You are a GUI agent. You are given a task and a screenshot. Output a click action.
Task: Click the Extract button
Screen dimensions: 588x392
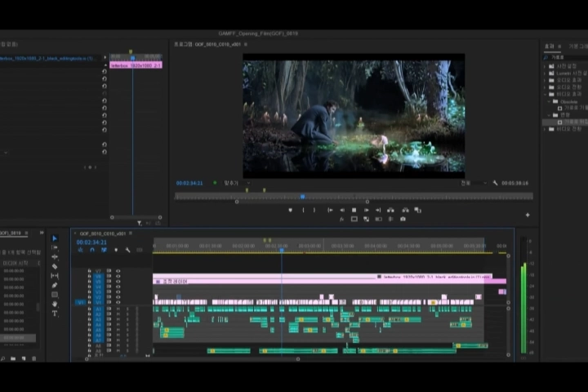pos(405,210)
